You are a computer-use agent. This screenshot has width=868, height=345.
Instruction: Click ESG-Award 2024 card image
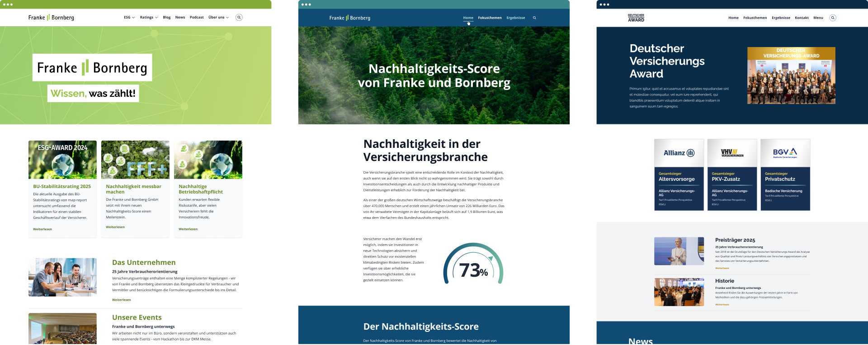pos(62,160)
